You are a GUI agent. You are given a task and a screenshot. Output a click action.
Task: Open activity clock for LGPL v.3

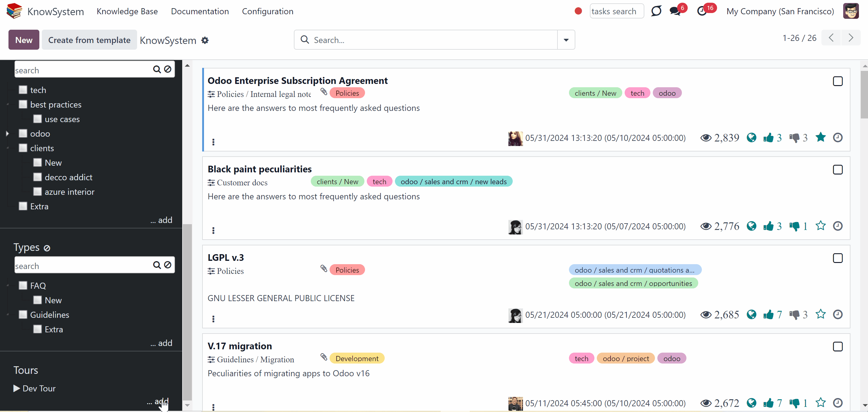click(x=838, y=314)
